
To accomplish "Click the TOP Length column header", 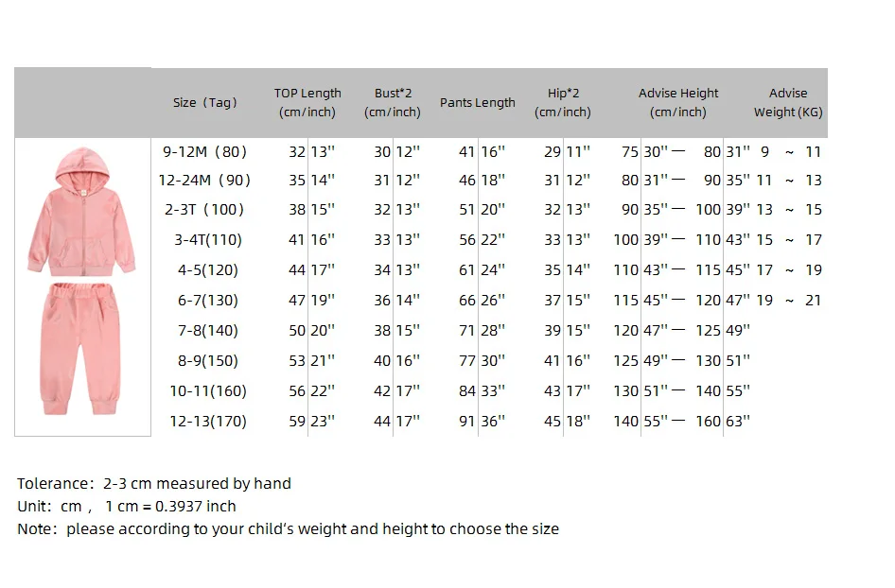I will point(307,102).
